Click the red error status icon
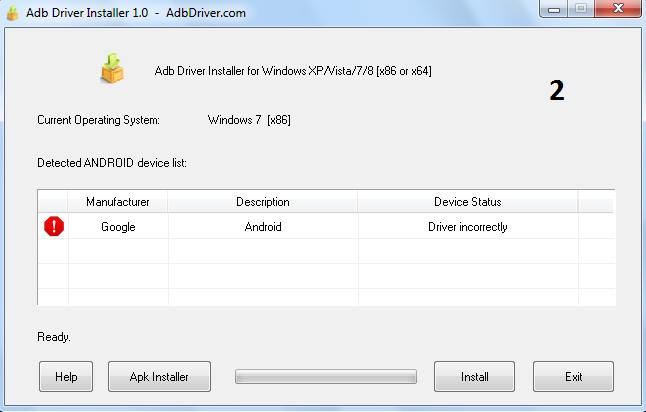Viewport: 646px width, 412px height. pos(54,227)
